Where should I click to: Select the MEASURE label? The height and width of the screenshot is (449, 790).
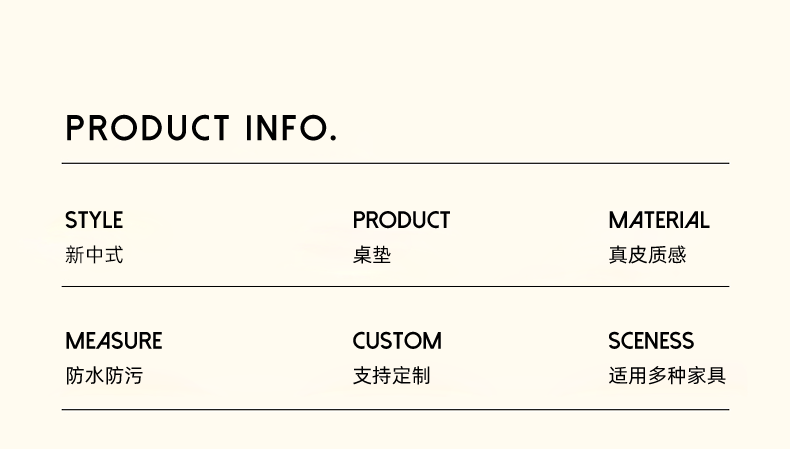pos(113,341)
